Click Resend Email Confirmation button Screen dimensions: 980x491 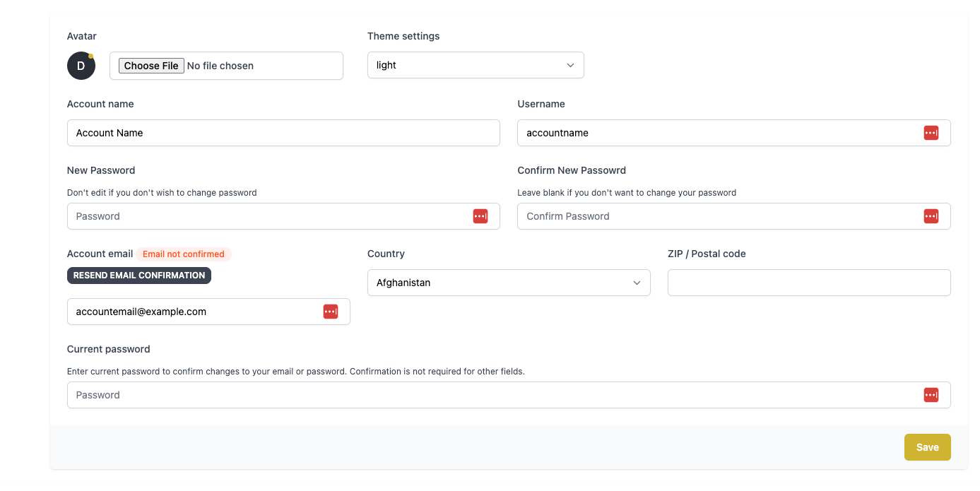point(139,276)
